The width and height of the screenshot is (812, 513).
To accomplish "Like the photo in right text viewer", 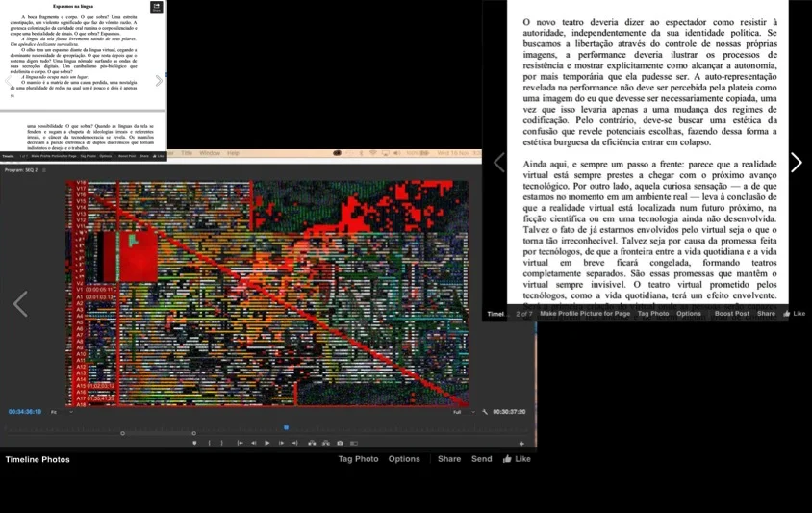I will pos(795,314).
